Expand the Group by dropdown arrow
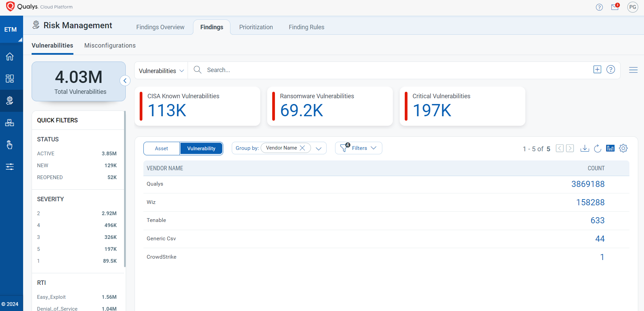This screenshot has width=644, height=311. click(x=318, y=149)
